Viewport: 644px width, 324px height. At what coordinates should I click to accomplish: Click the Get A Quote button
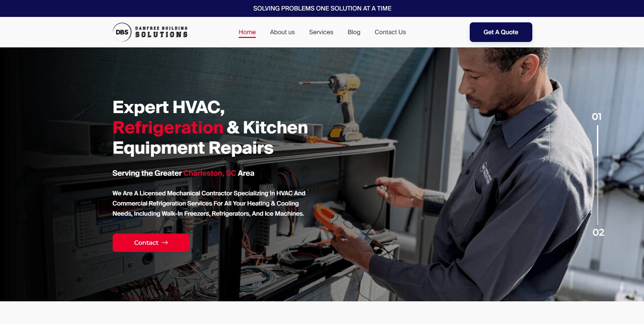[501, 32]
